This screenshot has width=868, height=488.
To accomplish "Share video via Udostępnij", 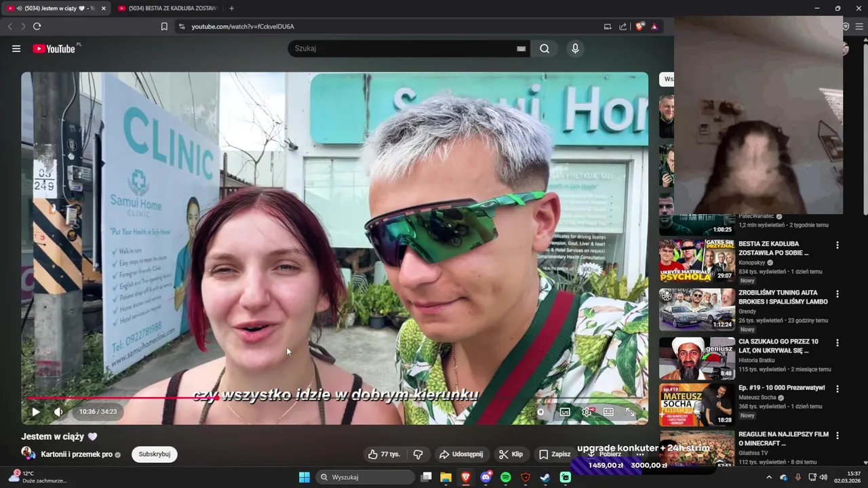I will point(460,454).
